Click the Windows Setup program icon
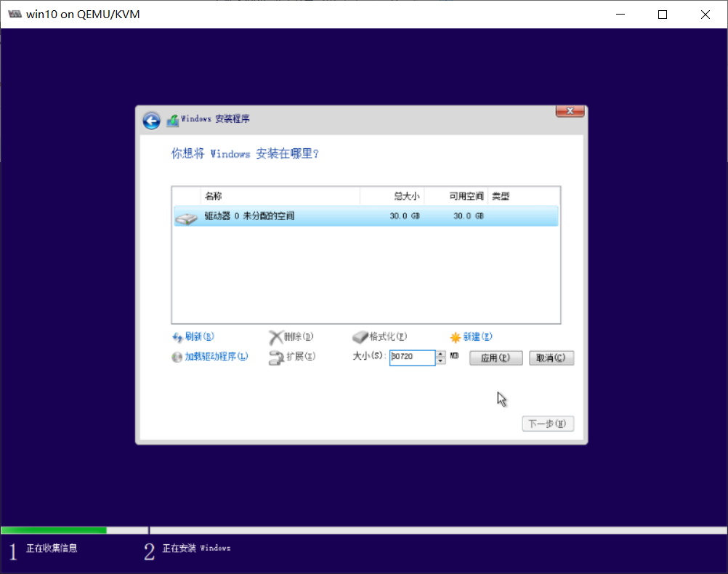 pyautogui.click(x=173, y=120)
